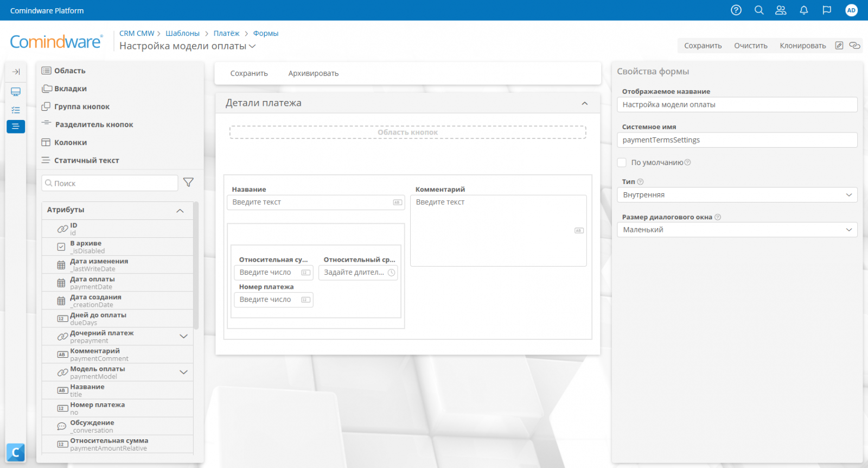
Task: Enable the 'По умолчанию' checkbox
Action: (x=622, y=162)
